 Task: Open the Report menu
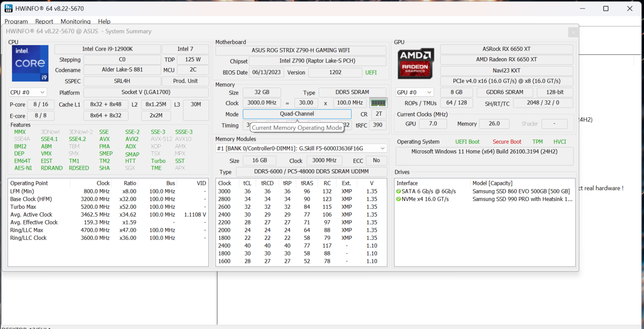point(44,21)
